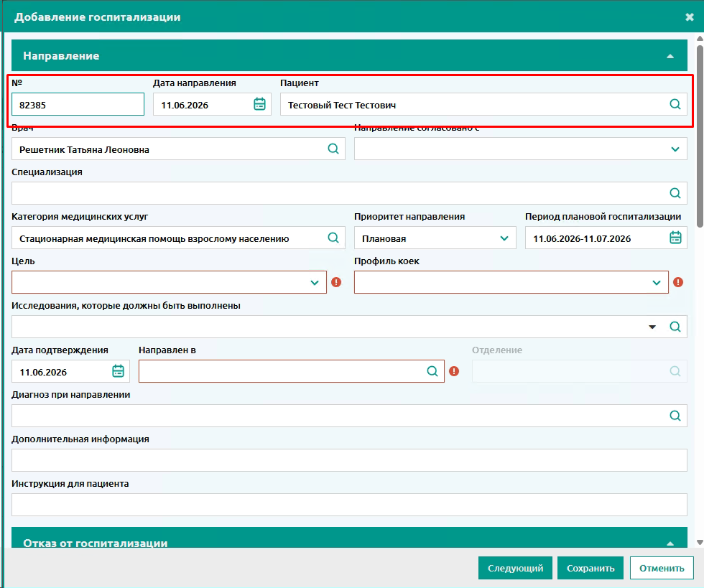
Task: Click the Следующий button
Action: click(x=516, y=568)
